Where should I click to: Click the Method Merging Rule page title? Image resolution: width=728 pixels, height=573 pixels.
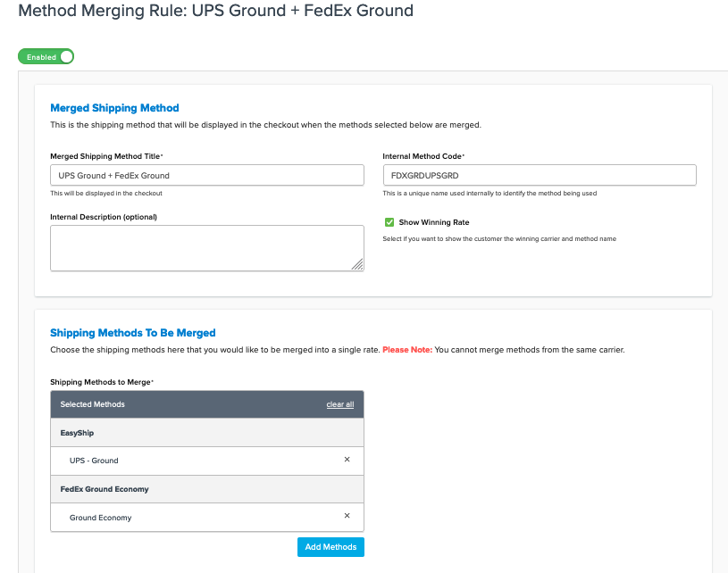[x=215, y=12]
